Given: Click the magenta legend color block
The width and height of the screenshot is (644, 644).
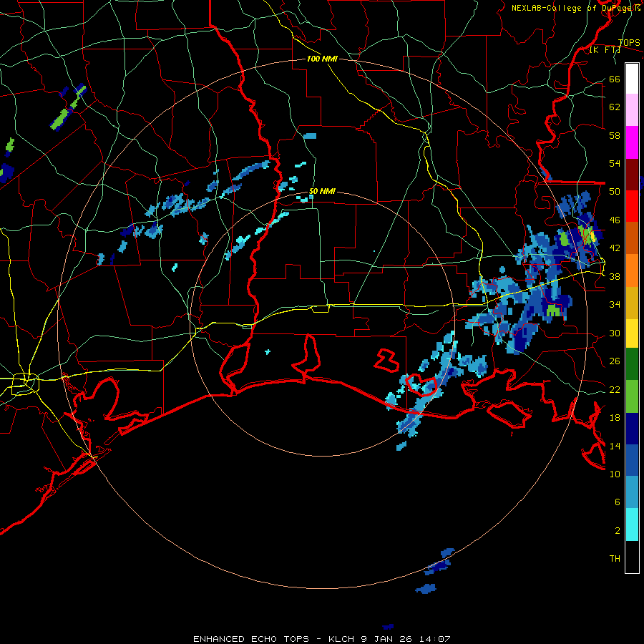Looking at the screenshot, I should (632, 142).
